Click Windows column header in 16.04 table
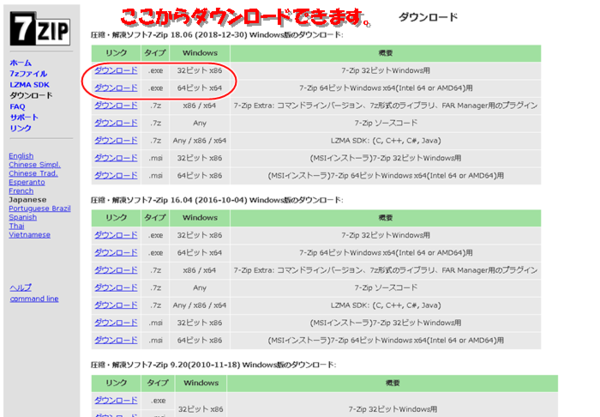This screenshot has width=600, height=417. click(200, 218)
